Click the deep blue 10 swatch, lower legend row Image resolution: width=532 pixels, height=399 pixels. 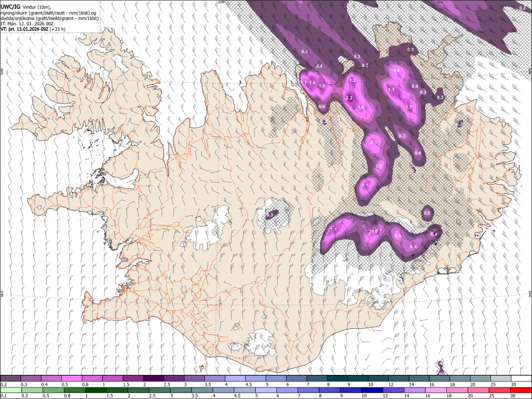(x=372, y=390)
